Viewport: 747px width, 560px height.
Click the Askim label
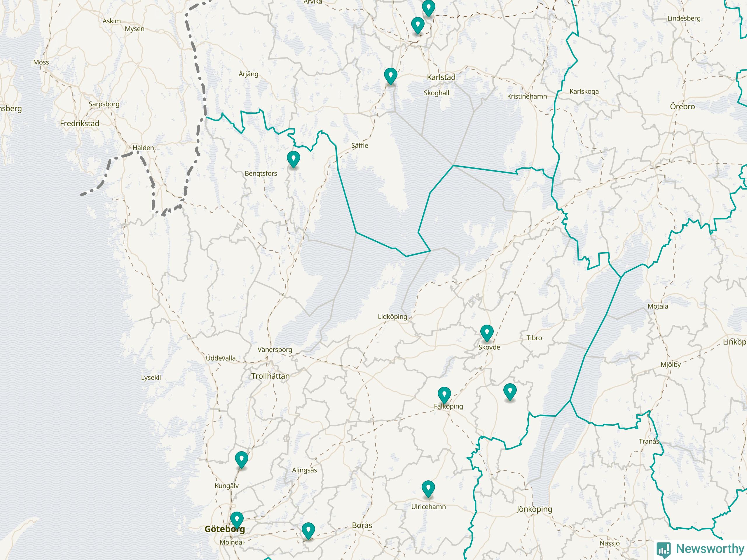point(111,21)
